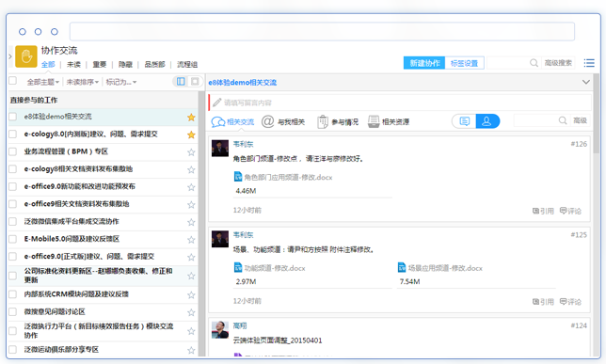Click the search magnifier beside 高级搜索
Viewport: 606px width, 364px height.
click(534, 63)
